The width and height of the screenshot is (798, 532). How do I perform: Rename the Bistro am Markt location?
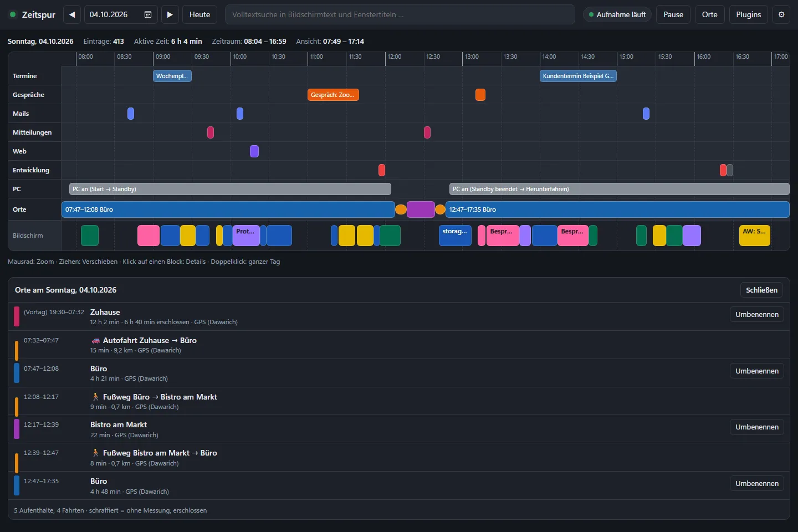(756, 427)
